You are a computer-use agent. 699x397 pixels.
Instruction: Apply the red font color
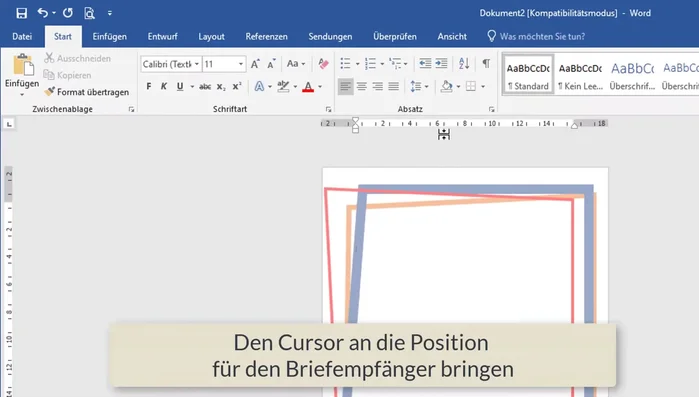tap(308, 86)
